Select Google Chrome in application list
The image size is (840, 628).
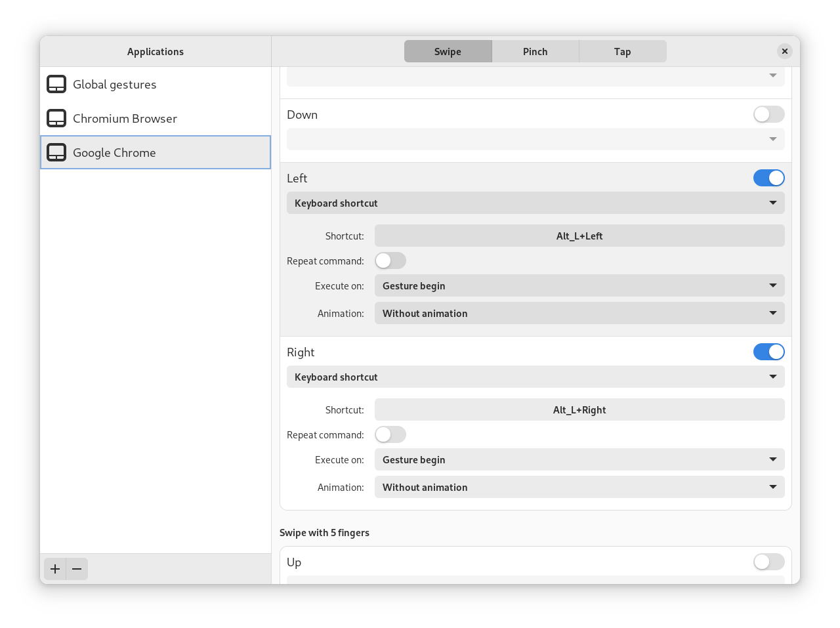click(x=156, y=152)
